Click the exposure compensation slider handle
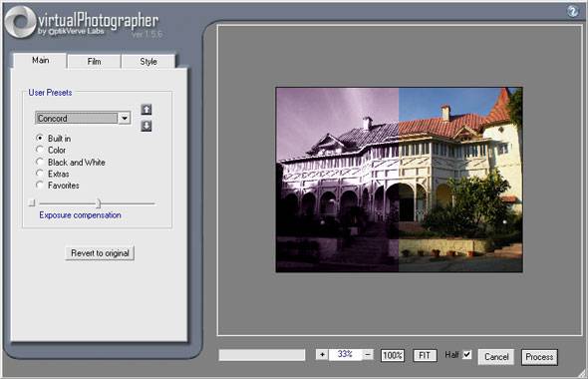Screen dimensions: 588x379 (98, 203)
